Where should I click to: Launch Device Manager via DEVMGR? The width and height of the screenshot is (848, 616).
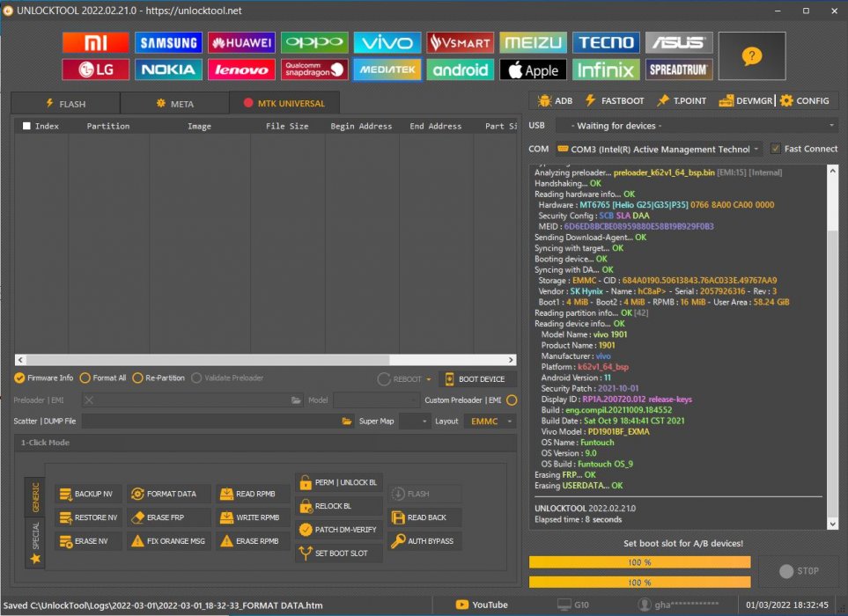coord(746,100)
